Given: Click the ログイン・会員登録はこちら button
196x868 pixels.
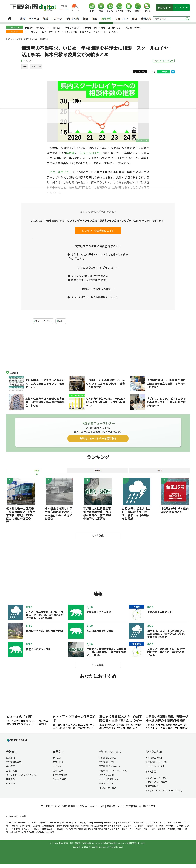Looking at the screenshot, I should coord(98,230).
